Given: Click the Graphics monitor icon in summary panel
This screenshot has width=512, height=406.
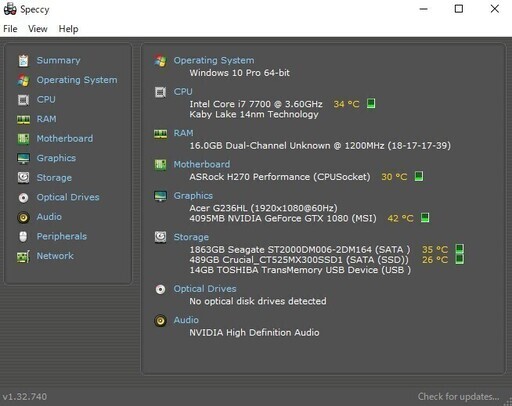Looking at the screenshot, I should (160, 196).
